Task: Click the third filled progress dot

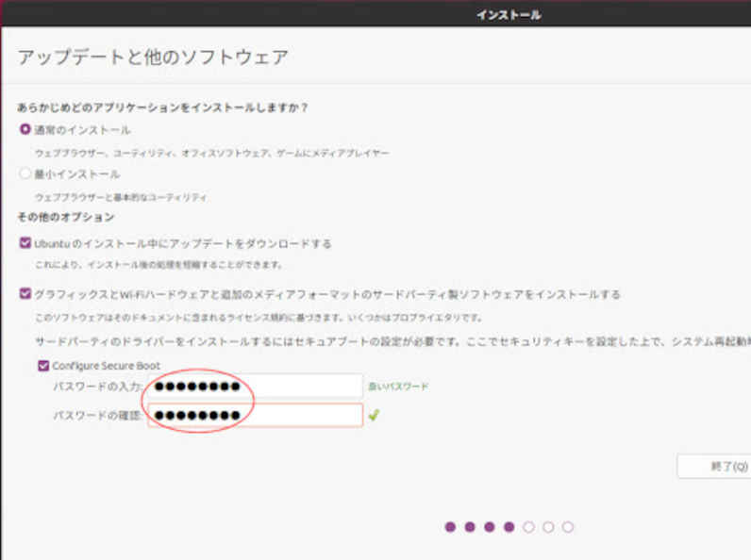Action: point(490,527)
